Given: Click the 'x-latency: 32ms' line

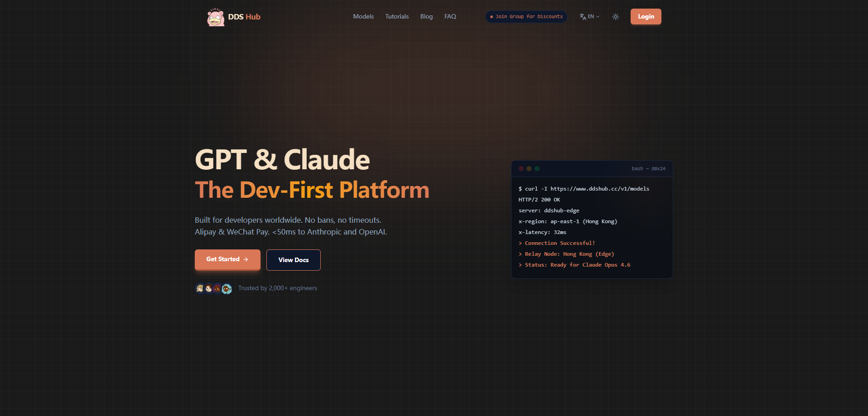Looking at the screenshot, I should click(x=542, y=232).
